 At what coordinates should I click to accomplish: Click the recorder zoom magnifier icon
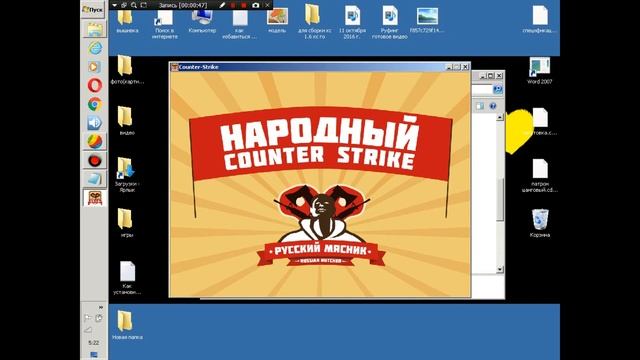[134, 5]
